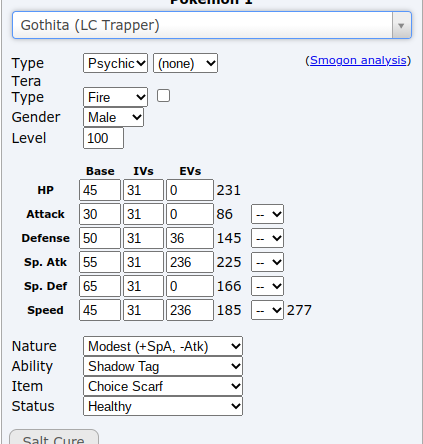This screenshot has width=423, height=444.
Task: Edit Attack IVs field
Action: [x=143, y=214]
